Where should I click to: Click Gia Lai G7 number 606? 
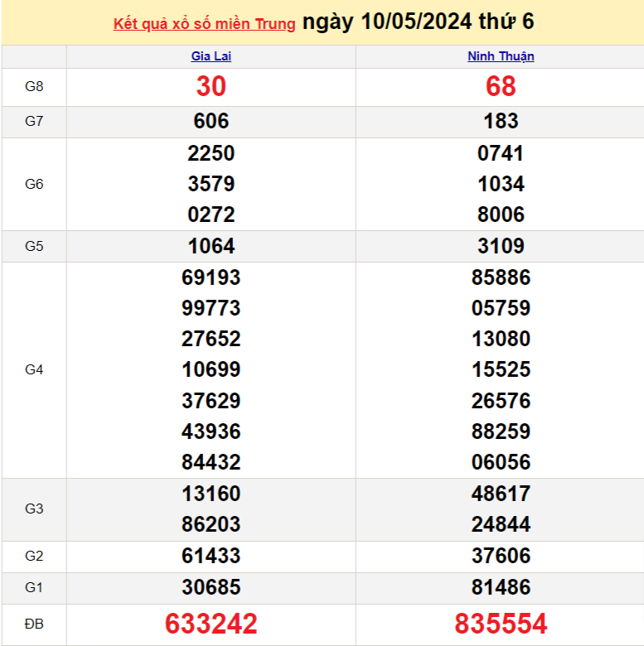tap(211, 121)
